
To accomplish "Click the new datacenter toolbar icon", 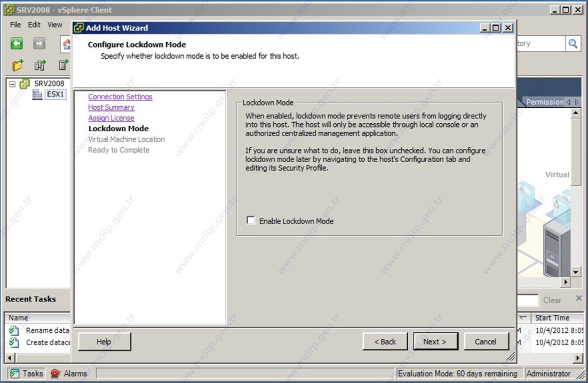I will click(x=40, y=65).
